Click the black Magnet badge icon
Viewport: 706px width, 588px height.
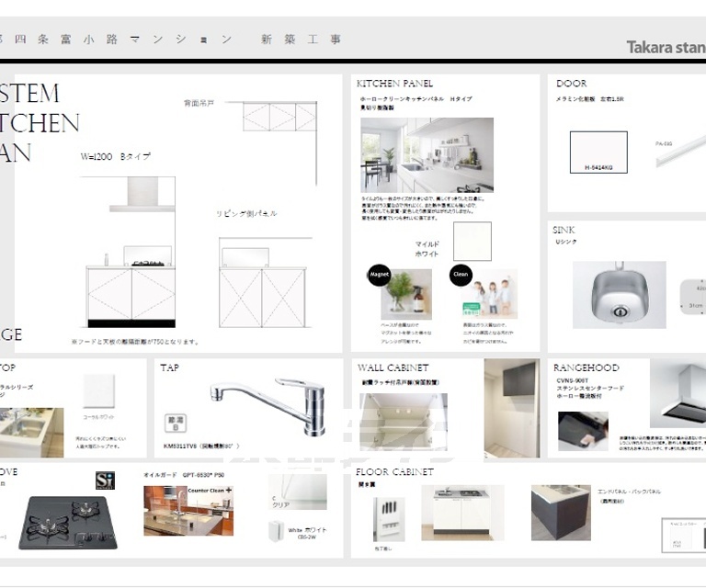380,275
